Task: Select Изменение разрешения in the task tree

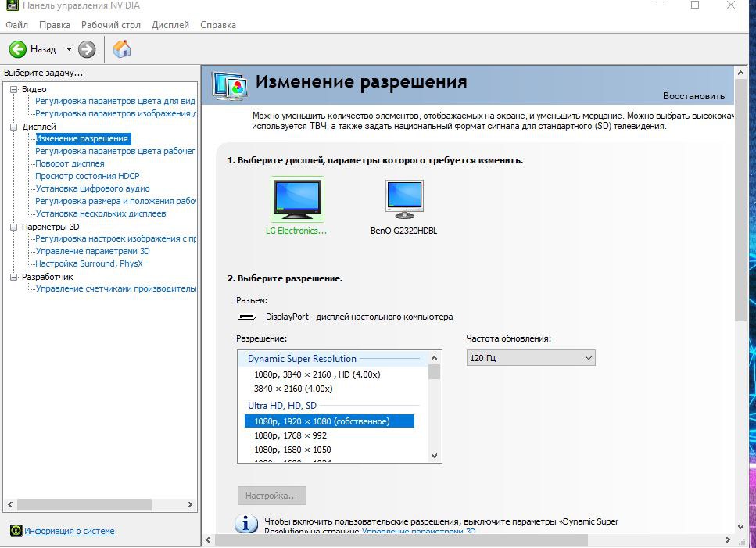Action: [x=82, y=139]
